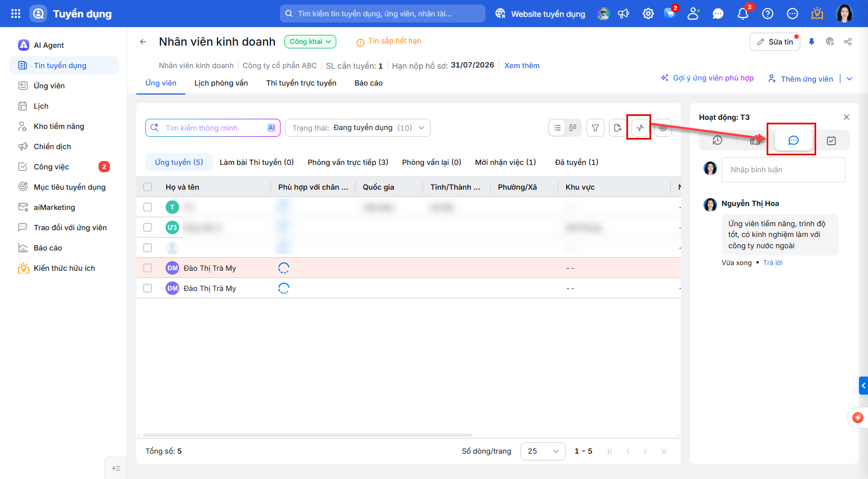This screenshot has height=479, width=868.
Task: Switch to Lịch phỏng vấn tab
Action: pyautogui.click(x=221, y=83)
